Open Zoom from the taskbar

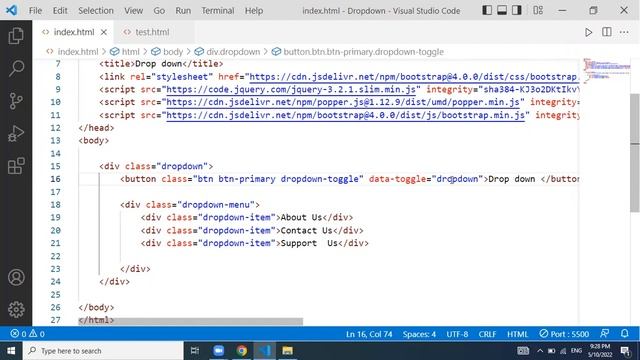point(218,351)
